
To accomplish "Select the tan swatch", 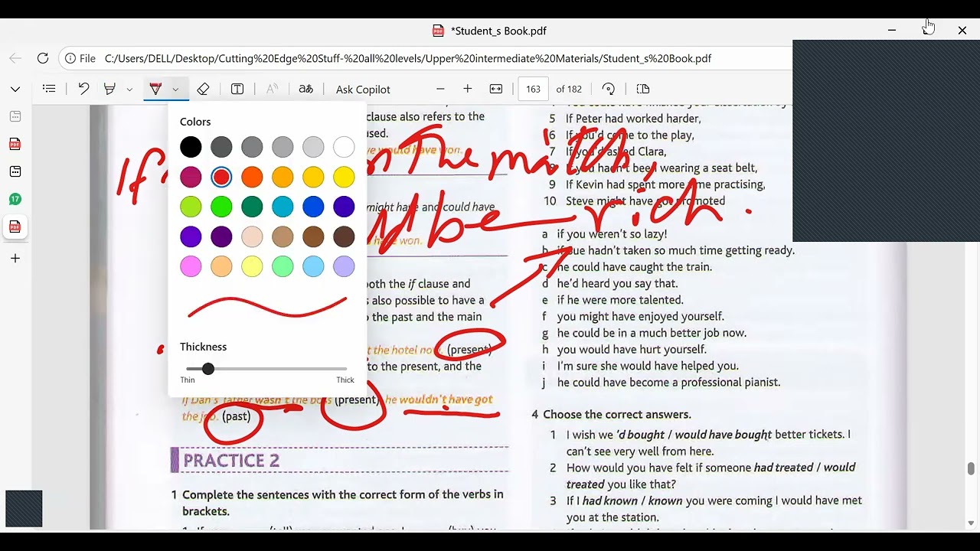I will [283, 236].
